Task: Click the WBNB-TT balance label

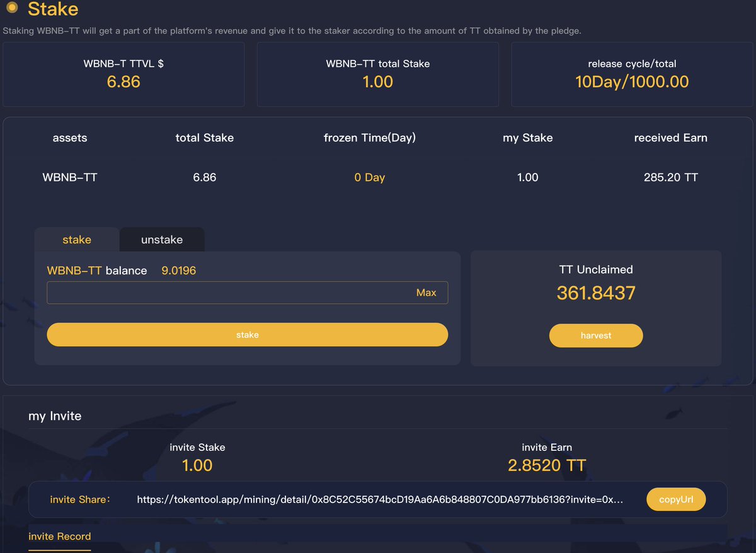Action: 97,271
